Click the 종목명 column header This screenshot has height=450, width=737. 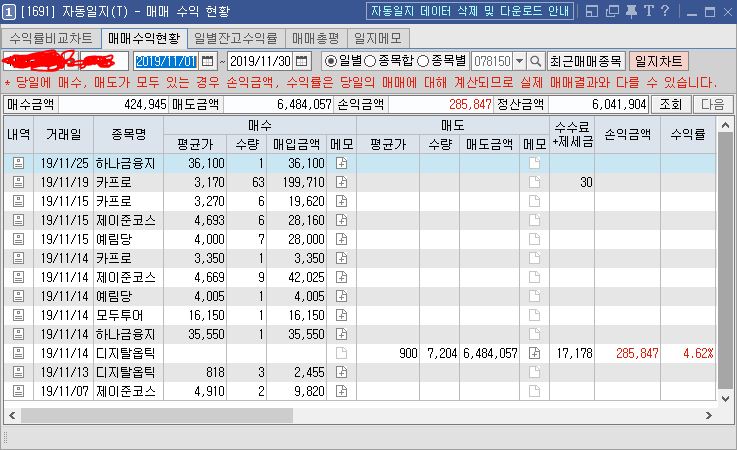[128, 134]
